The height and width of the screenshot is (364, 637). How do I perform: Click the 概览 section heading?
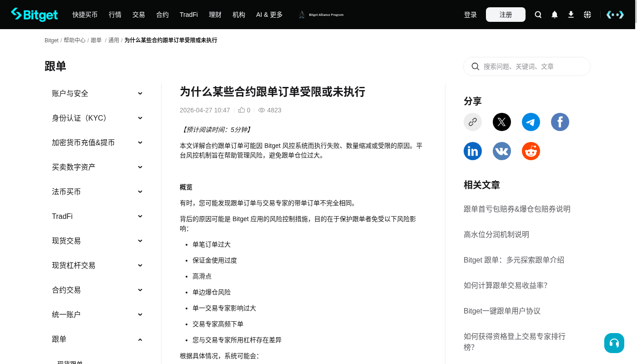click(x=186, y=187)
